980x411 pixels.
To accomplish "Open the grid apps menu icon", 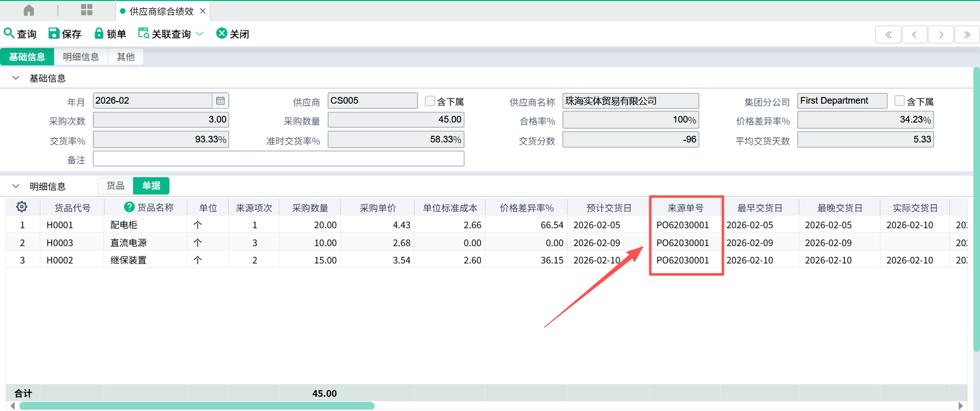I will coord(87,10).
